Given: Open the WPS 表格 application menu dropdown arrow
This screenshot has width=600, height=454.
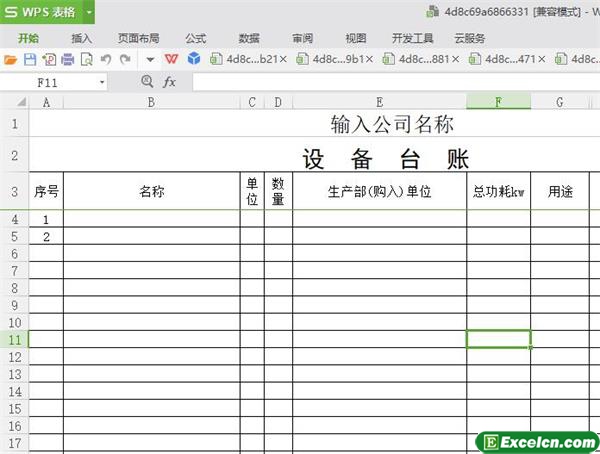Looking at the screenshot, I should tap(89, 12).
